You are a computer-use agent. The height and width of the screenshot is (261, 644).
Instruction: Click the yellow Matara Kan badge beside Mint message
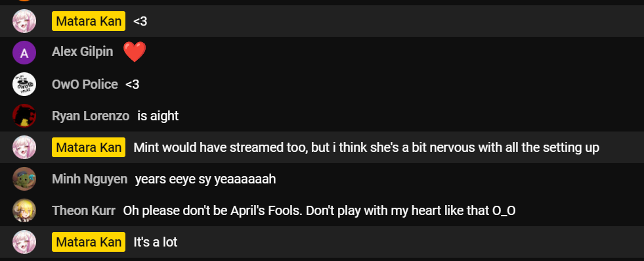click(x=89, y=147)
